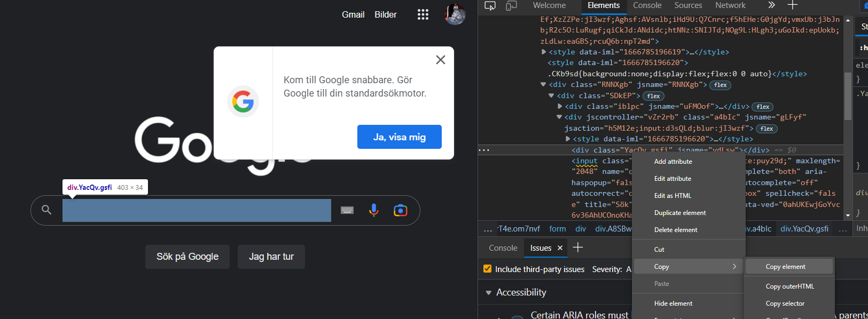Click the Ja, visa mig button
This screenshot has width=868, height=319.
coord(400,137)
